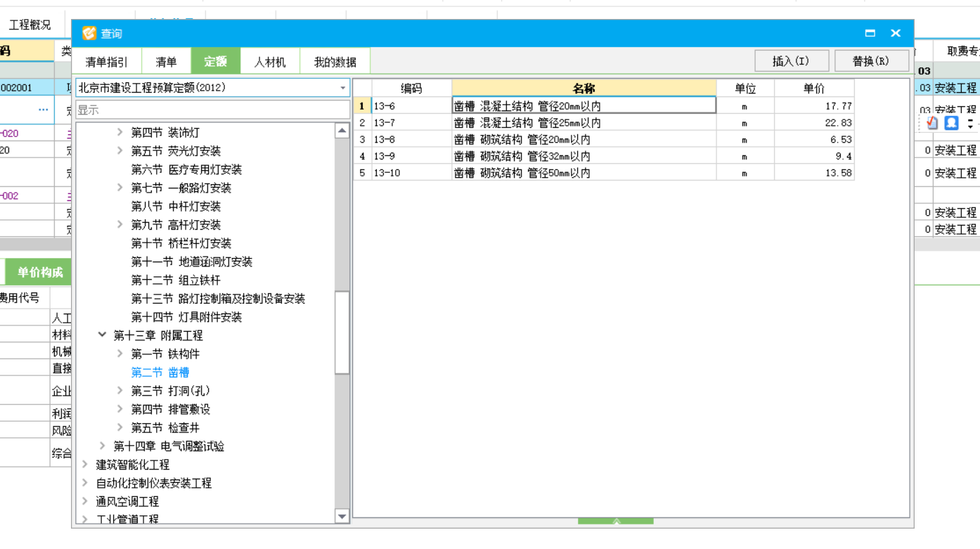
Task: Expand 第四节 排管敷设 node
Action: click(120, 409)
